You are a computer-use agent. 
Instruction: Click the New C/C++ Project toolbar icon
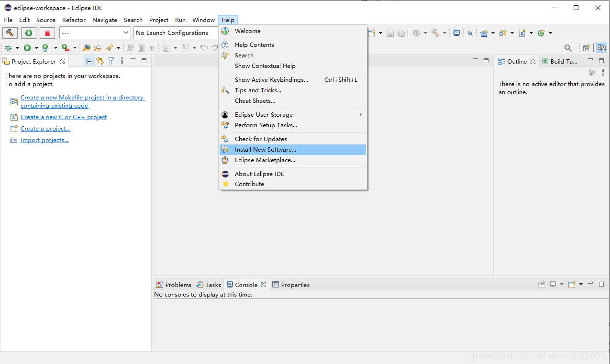(x=484, y=33)
